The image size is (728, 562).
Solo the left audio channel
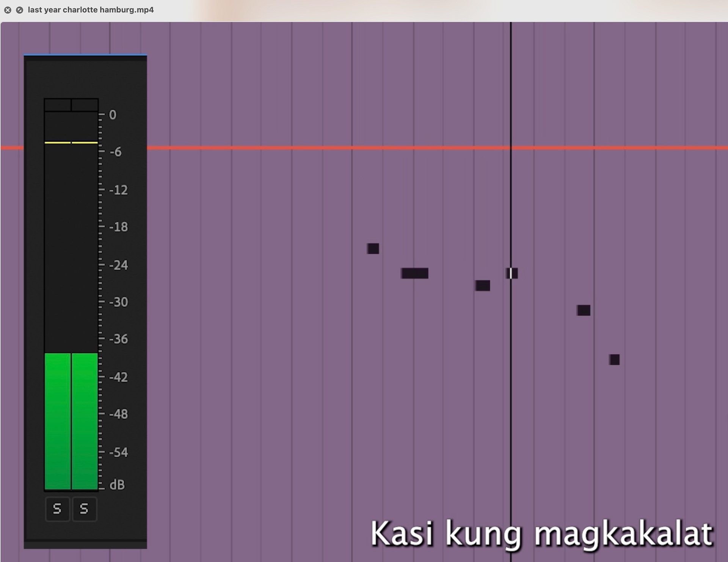point(57,509)
